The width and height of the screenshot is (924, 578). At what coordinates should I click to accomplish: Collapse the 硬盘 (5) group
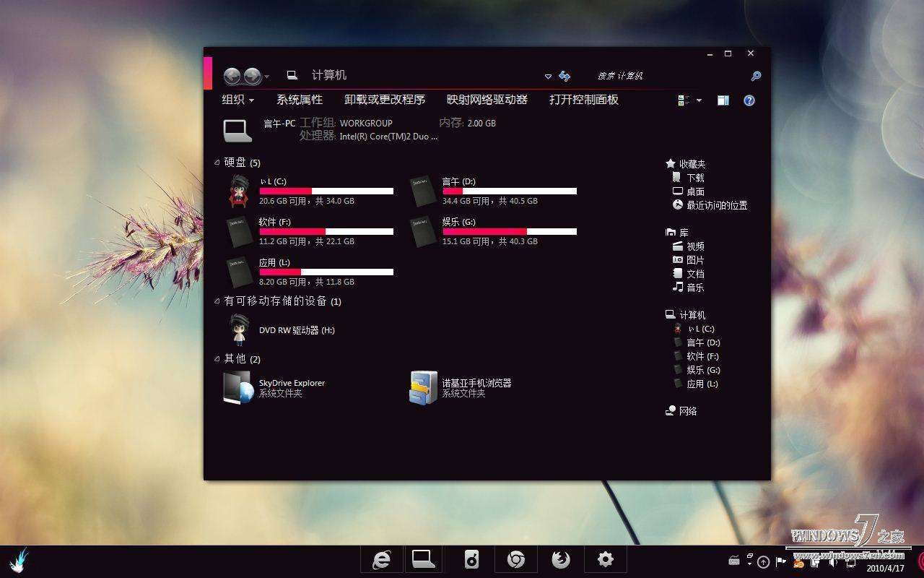[216, 162]
